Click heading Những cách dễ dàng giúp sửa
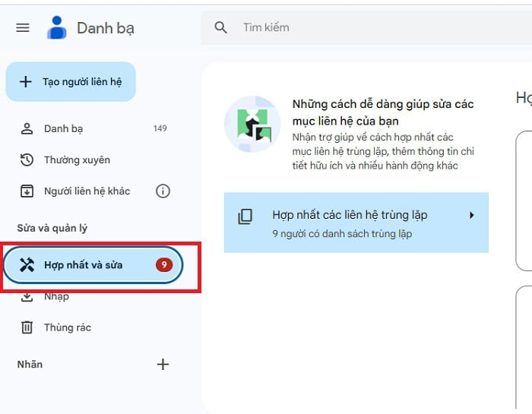The image size is (532, 414). pyautogui.click(x=383, y=112)
